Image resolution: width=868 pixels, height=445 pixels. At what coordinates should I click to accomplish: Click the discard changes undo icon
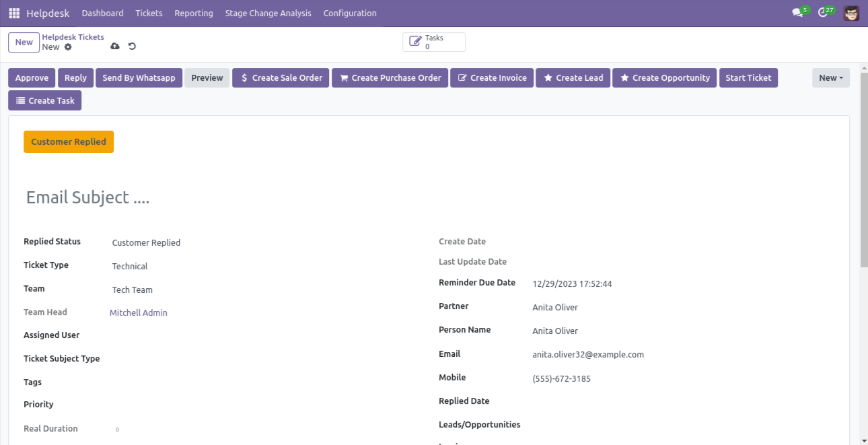pyautogui.click(x=132, y=46)
